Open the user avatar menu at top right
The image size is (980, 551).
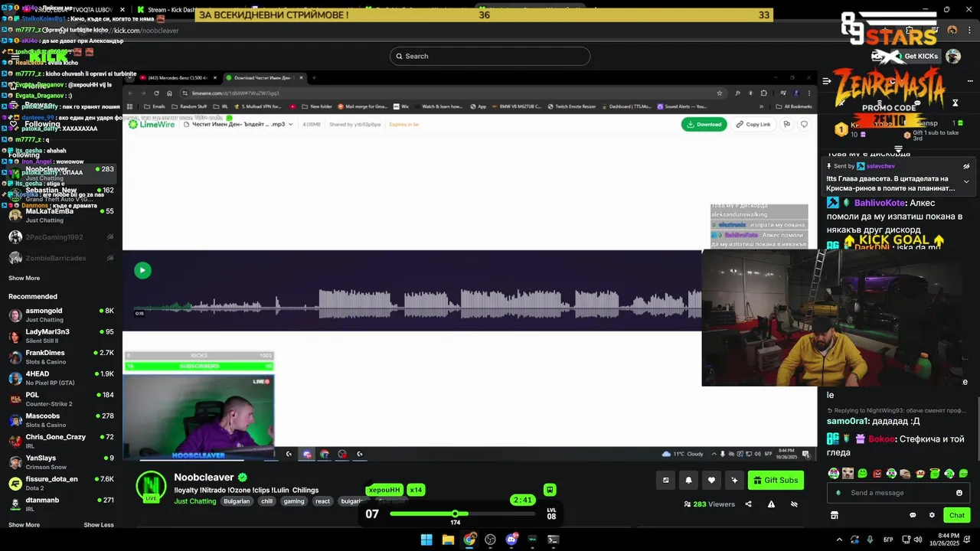tap(953, 56)
